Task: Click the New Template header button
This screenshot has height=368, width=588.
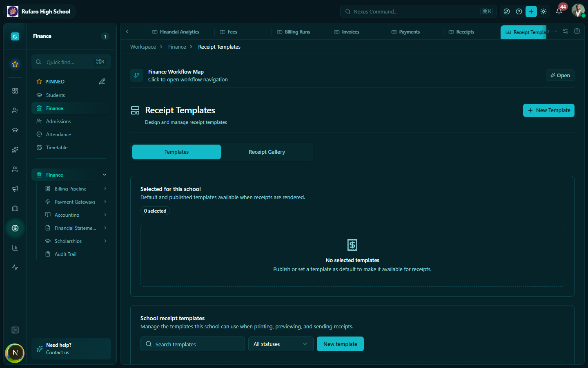Action: (x=549, y=110)
